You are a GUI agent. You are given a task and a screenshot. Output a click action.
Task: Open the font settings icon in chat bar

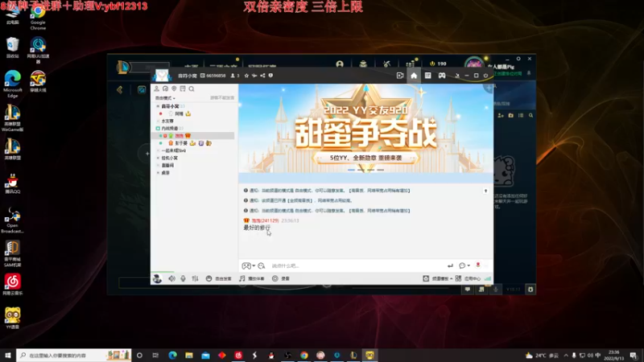(x=262, y=266)
